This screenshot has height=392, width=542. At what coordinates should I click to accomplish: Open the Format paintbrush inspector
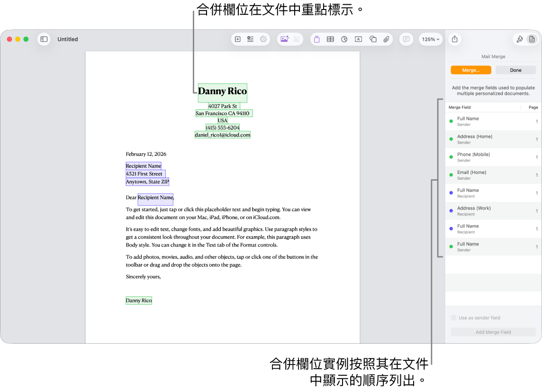click(520, 39)
